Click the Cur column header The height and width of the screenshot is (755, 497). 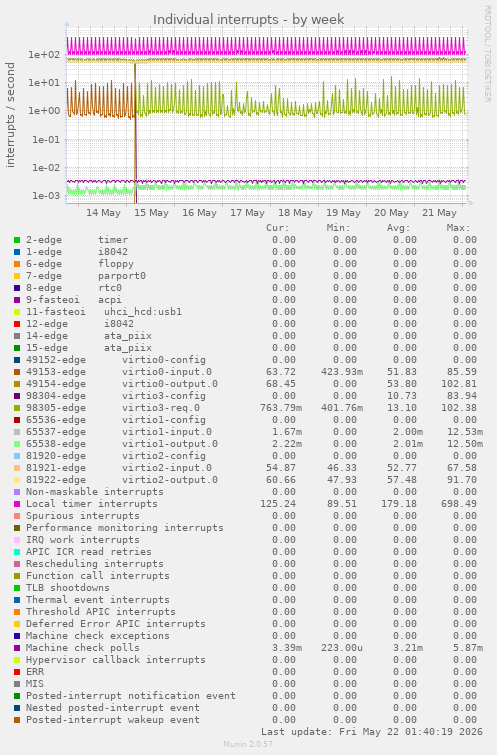[278, 228]
